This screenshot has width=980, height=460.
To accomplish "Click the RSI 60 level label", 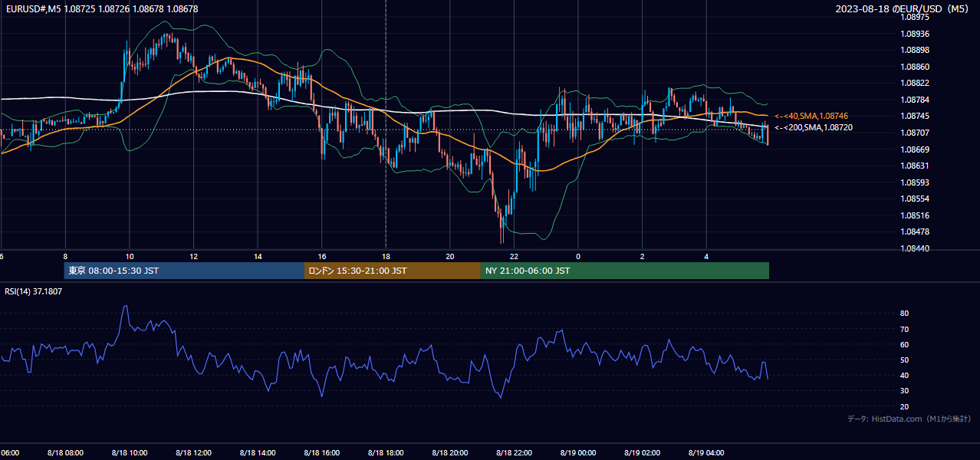I will tap(904, 344).
